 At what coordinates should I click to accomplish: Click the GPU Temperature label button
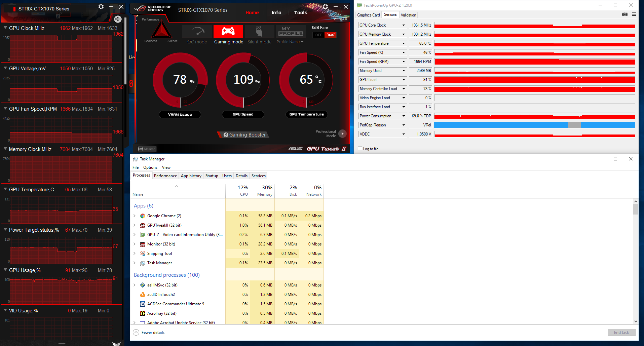click(x=306, y=114)
